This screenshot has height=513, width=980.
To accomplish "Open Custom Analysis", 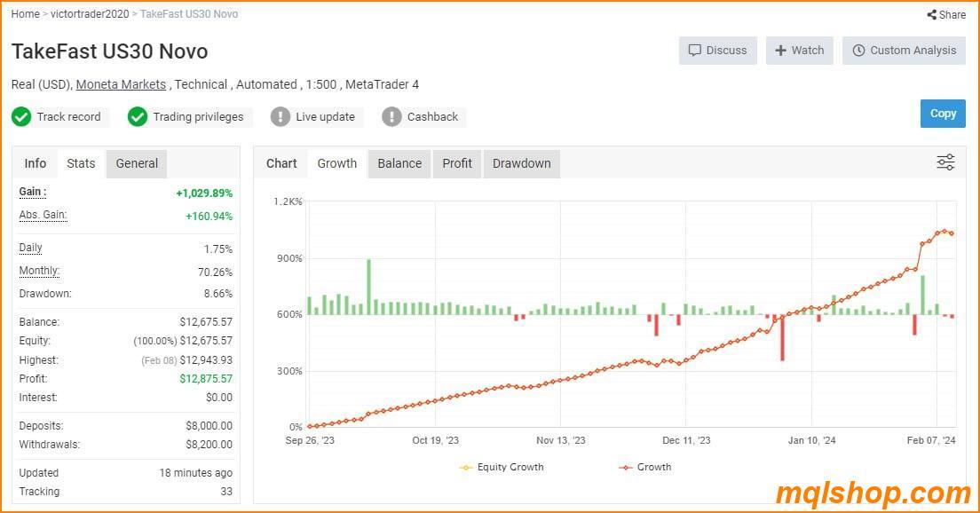I will 904,51.
